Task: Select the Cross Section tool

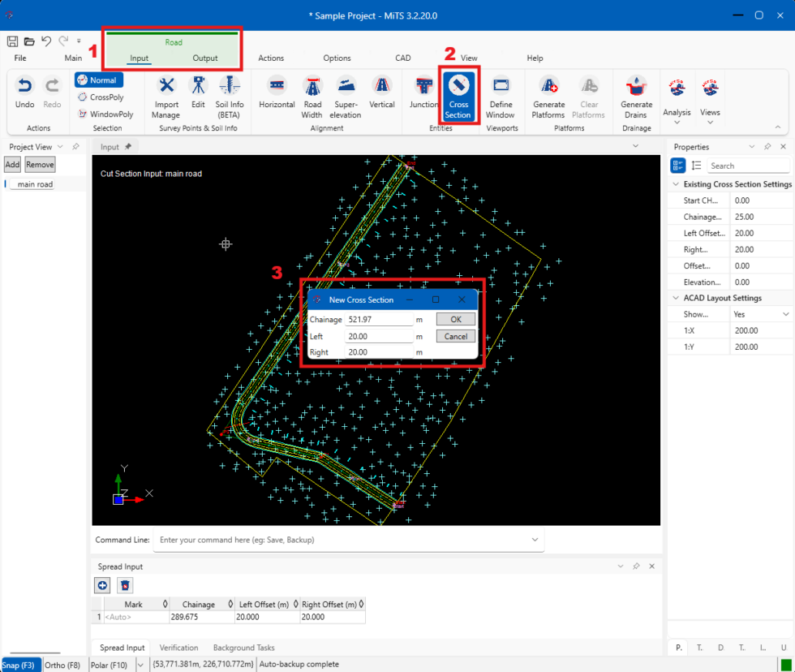Action: click(x=459, y=95)
